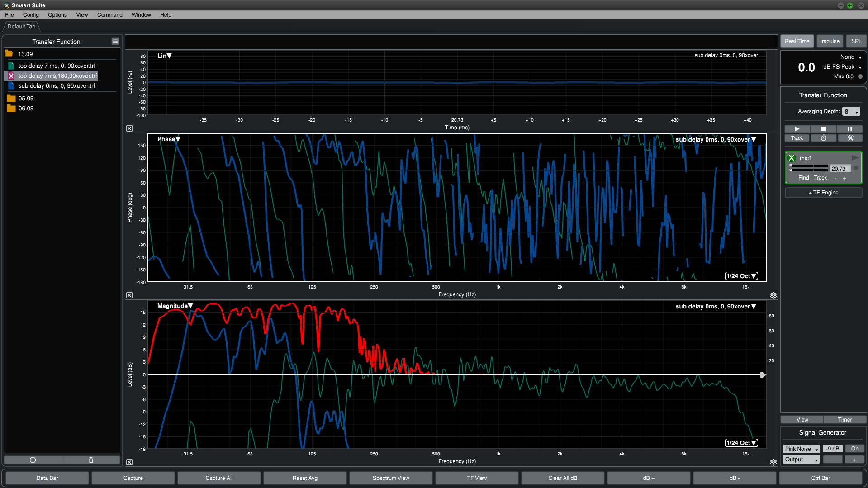Open the dB FS Peak meter type dropdown
868x488 pixels.
pyautogui.click(x=842, y=66)
